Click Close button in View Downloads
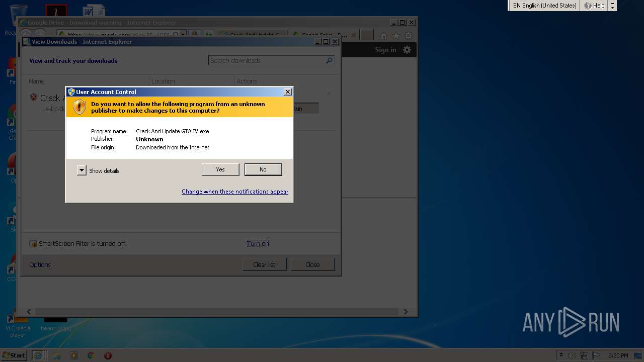The width and height of the screenshot is (644, 362). click(312, 264)
